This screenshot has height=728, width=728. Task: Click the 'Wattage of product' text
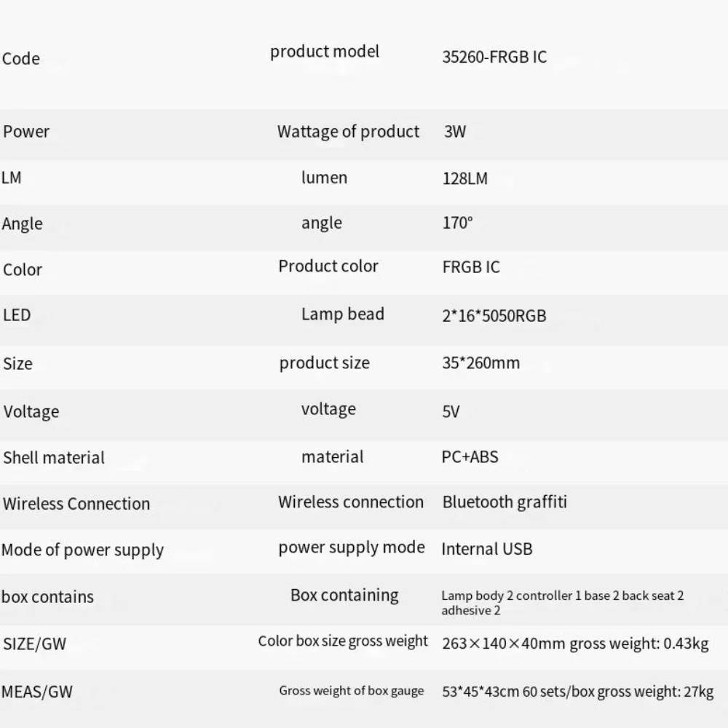(x=348, y=132)
